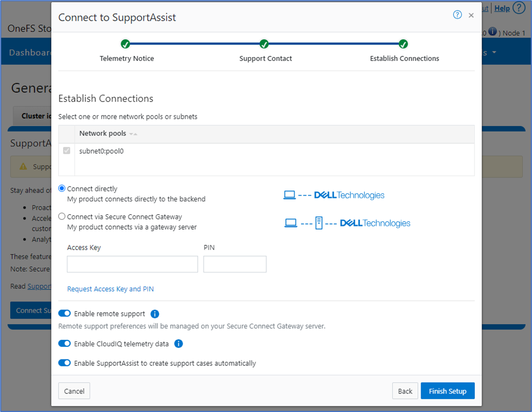Click the Establish Connections step checkmark
This screenshot has height=412, width=532.
(x=403, y=44)
